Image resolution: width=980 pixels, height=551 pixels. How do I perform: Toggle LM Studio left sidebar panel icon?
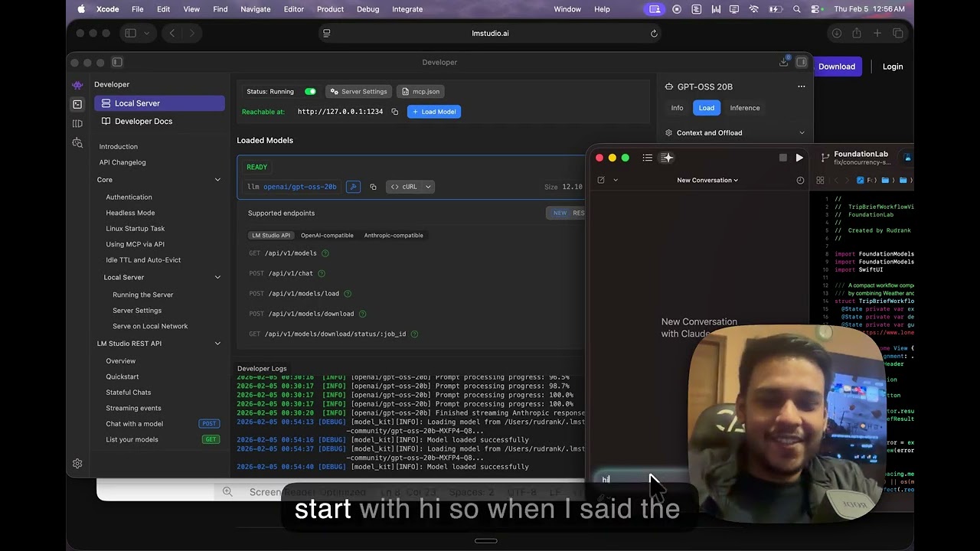tap(117, 62)
